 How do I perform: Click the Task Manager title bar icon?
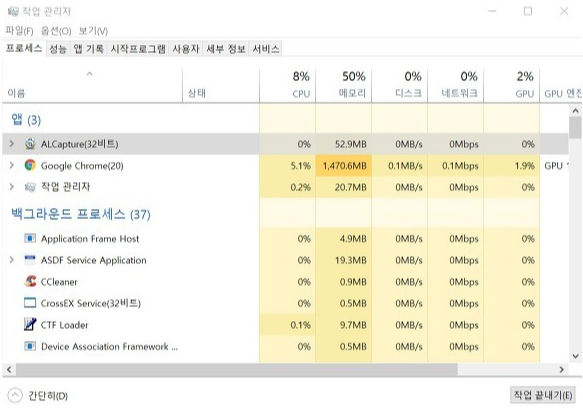coord(13,12)
